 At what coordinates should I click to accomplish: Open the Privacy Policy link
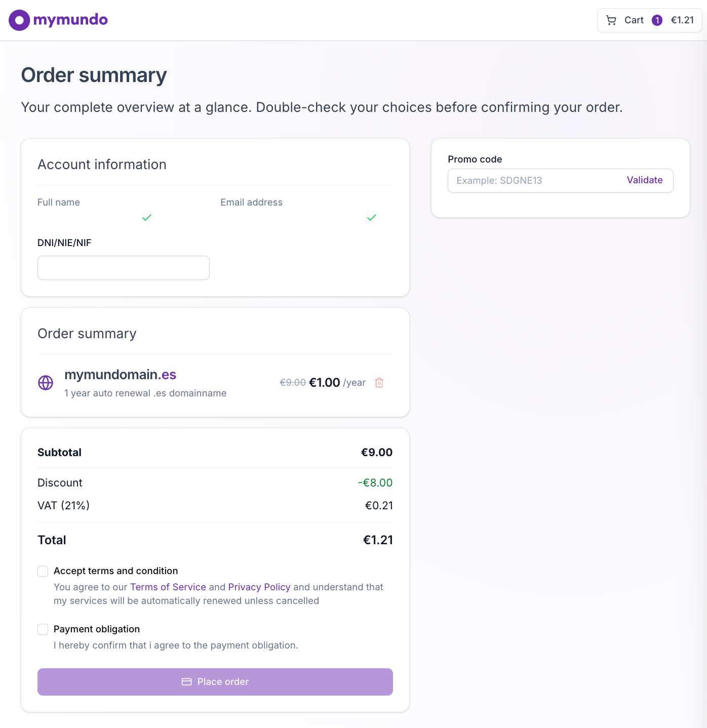[x=259, y=587]
